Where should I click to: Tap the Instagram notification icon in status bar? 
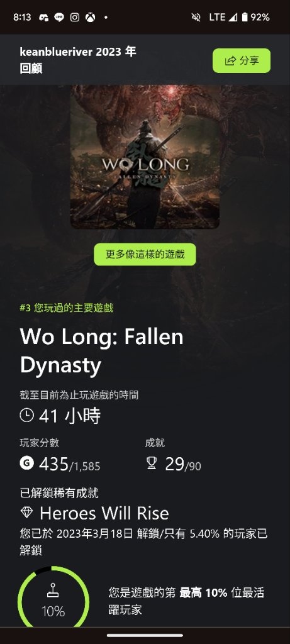click(75, 17)
